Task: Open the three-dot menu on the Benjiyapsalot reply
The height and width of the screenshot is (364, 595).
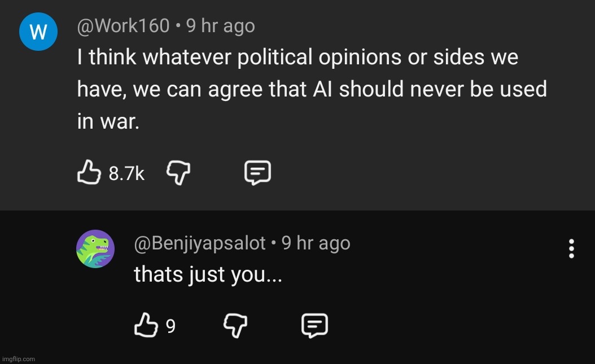Action: tap(571, 248)
